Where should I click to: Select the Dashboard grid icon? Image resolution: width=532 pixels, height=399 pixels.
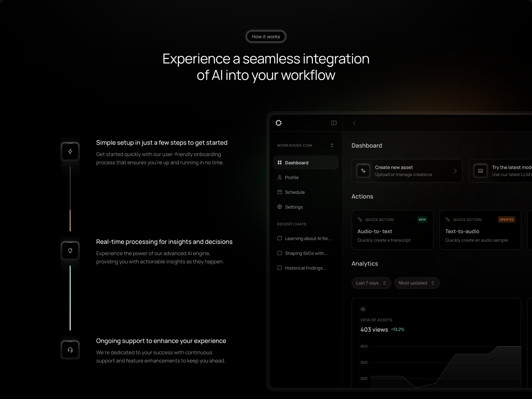[280, 162]
